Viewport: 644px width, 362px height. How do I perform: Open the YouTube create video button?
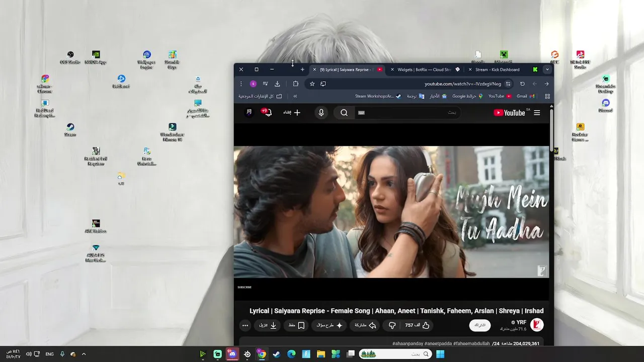point(292,113)
